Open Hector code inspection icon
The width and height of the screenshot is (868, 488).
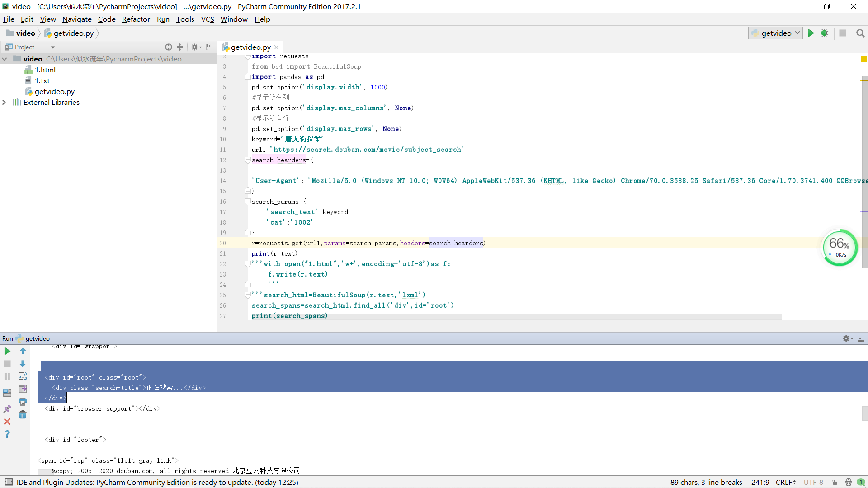(x=848, y=483)
